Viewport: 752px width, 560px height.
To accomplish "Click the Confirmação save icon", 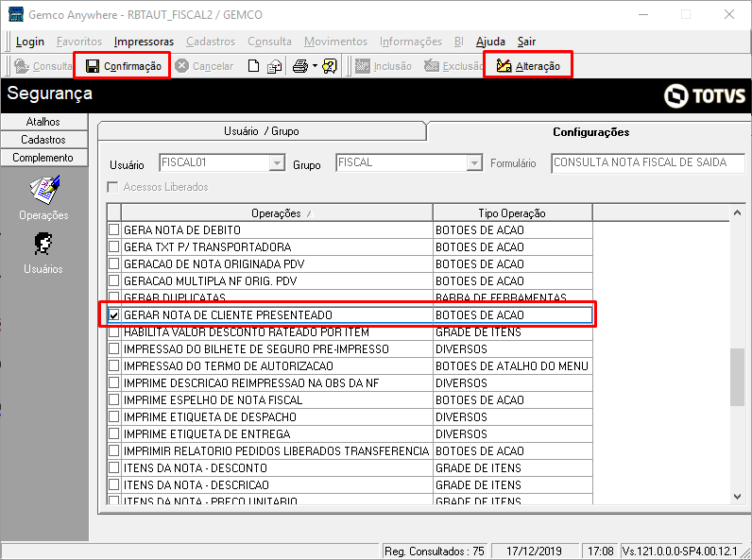I will [92, 66].
